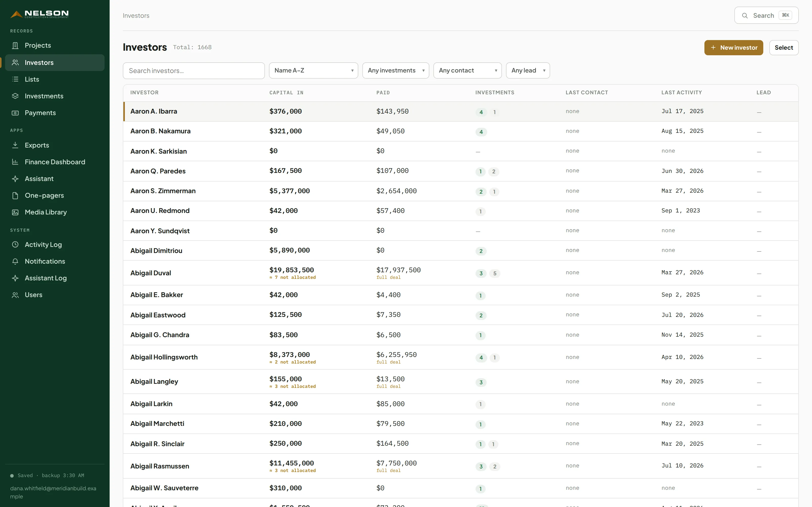Open the Any investments filter dropdown
812x507 pixels.
[396, 70]
